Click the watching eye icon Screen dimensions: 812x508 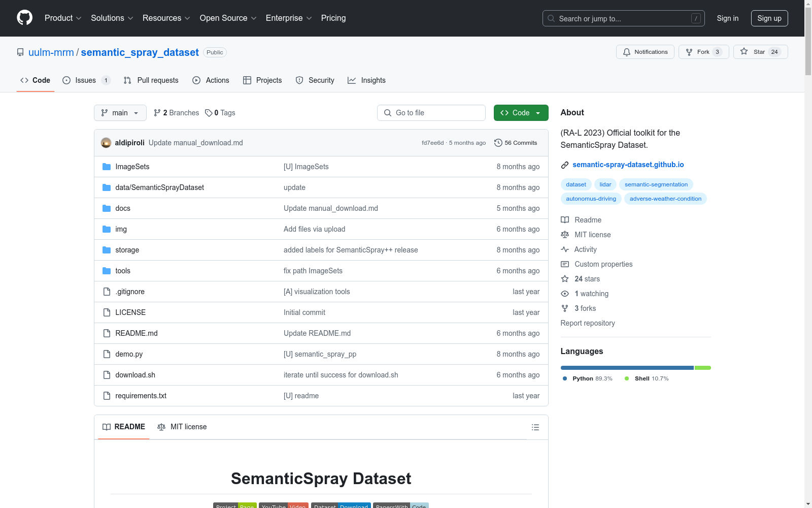pos(565,294)
